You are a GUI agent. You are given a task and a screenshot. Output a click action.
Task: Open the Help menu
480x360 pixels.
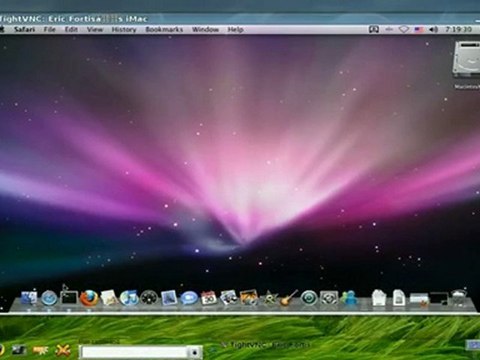point(235,29)
